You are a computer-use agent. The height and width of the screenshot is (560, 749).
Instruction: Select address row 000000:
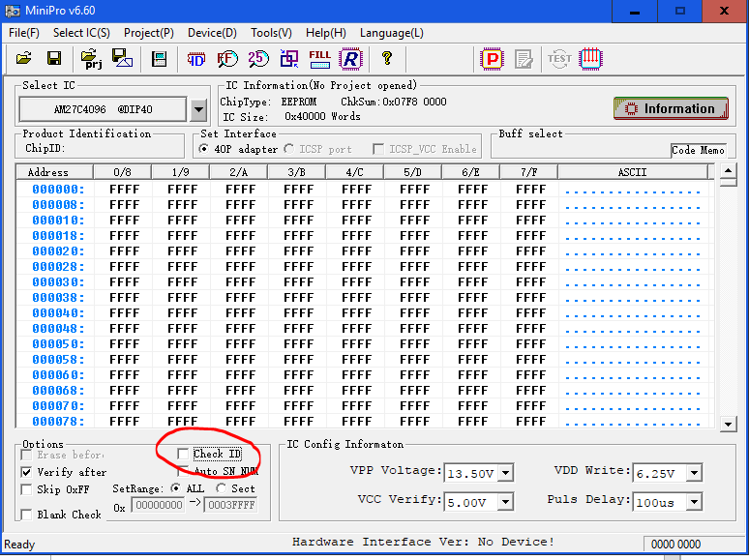click(x=58, y=190)
